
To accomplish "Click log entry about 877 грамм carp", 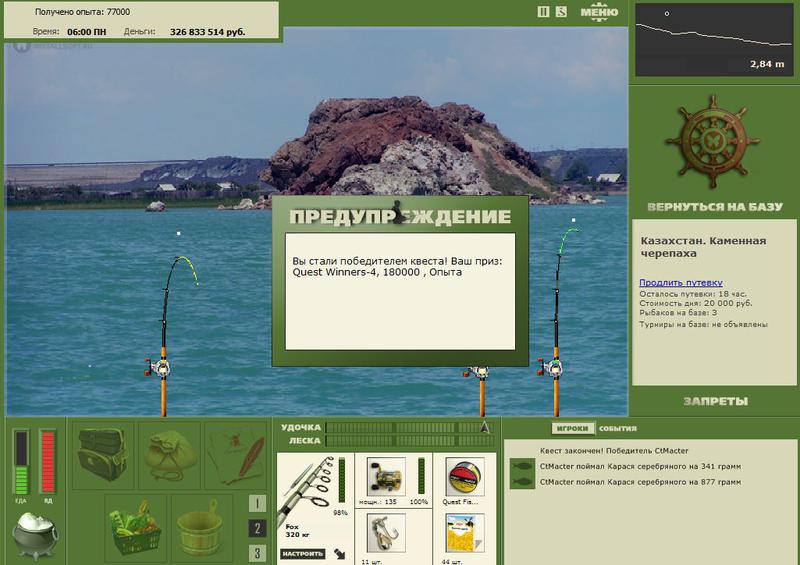I will click(640, 482).
